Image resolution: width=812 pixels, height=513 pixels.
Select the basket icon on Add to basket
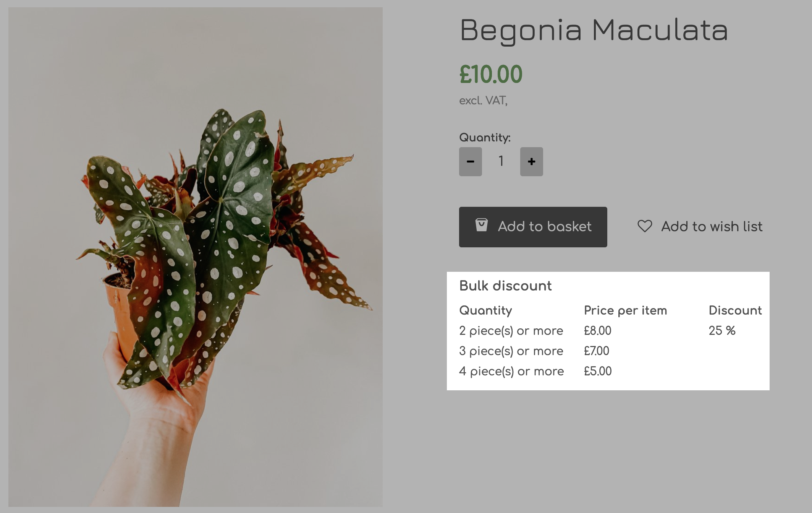tap(481, 226)
